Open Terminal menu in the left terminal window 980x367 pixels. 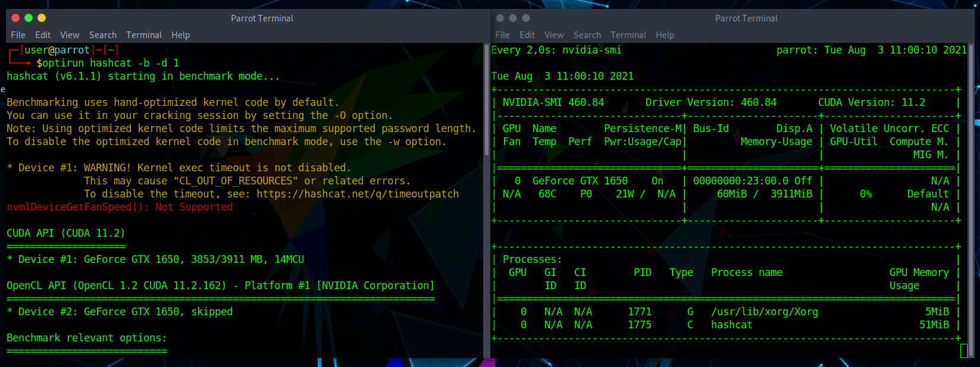(144, 35)
